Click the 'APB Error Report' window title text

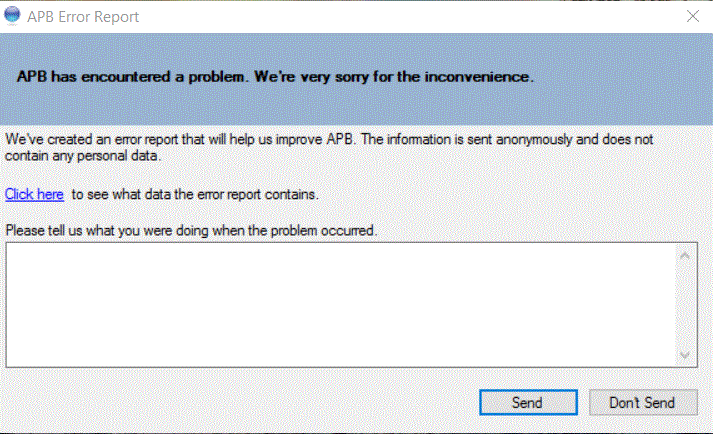point(83,17)
